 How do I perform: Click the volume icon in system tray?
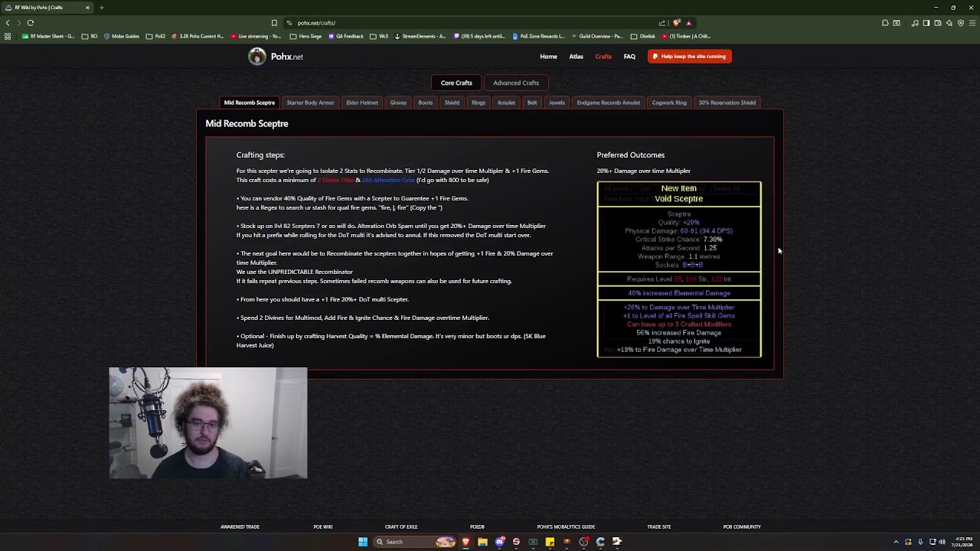942,542
